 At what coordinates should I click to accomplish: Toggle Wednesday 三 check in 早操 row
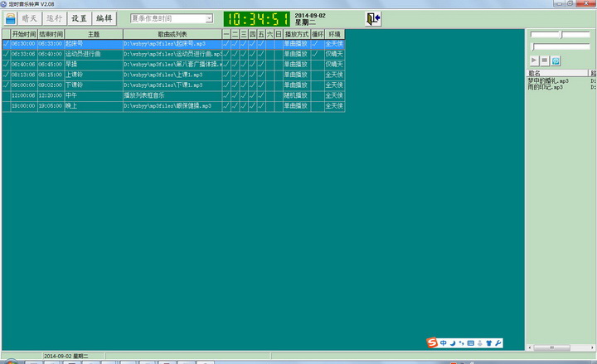244,65
